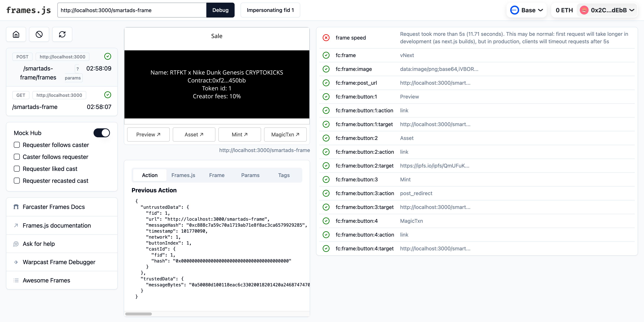This screenshot has height=322, width=644.
Task: Toggle the Mock Hub switch
Action: coord(102,133)
